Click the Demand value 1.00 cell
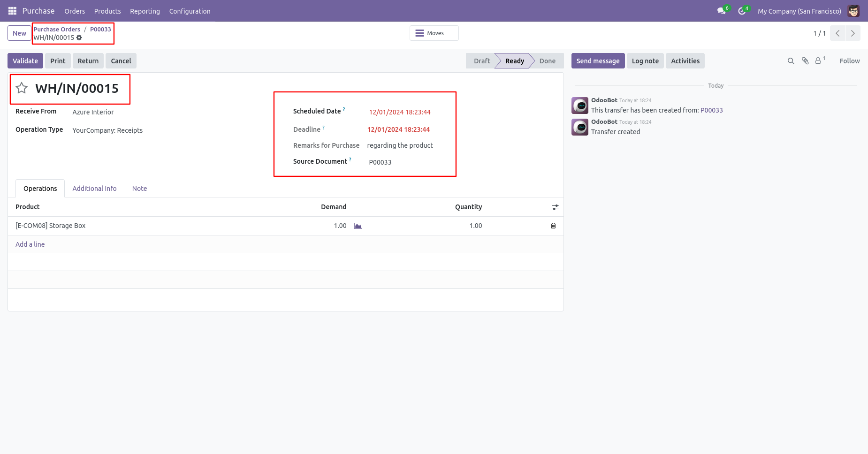This screenshot has height=454, width=868. pyautogui.click(x=340, y=226)
